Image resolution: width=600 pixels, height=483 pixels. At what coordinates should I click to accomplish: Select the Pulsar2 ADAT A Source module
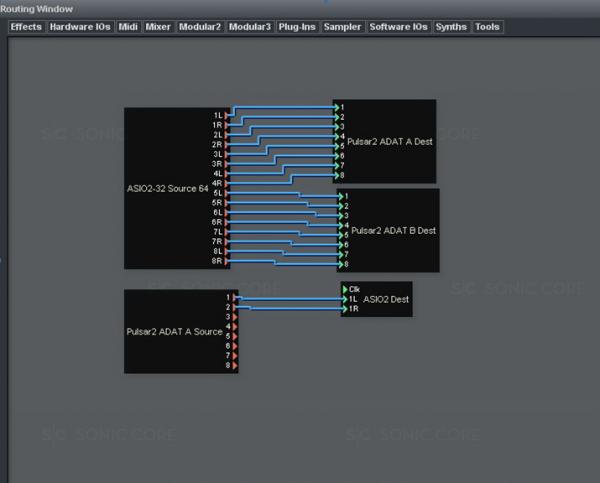pyautogui.click(x=170, y=331)
